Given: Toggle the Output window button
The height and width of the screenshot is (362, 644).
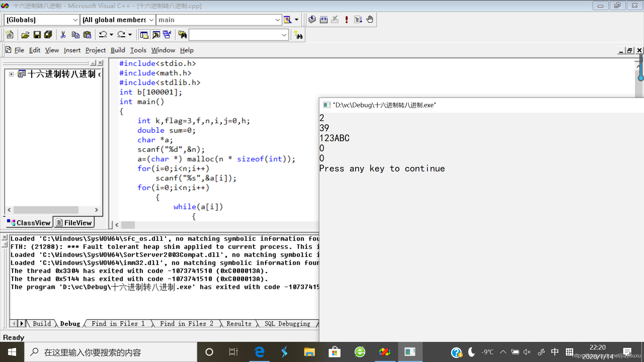Looking at the screenshot, I should (156, 35).
